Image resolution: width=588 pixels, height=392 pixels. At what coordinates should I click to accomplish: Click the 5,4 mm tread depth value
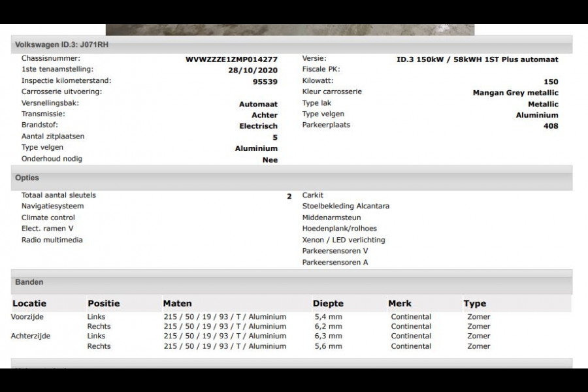click(327, 316)
